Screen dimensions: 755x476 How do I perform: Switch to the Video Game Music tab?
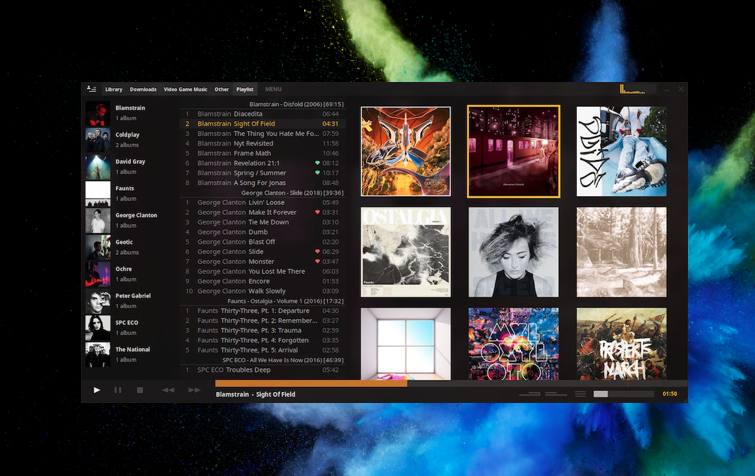tap(185, 89)
